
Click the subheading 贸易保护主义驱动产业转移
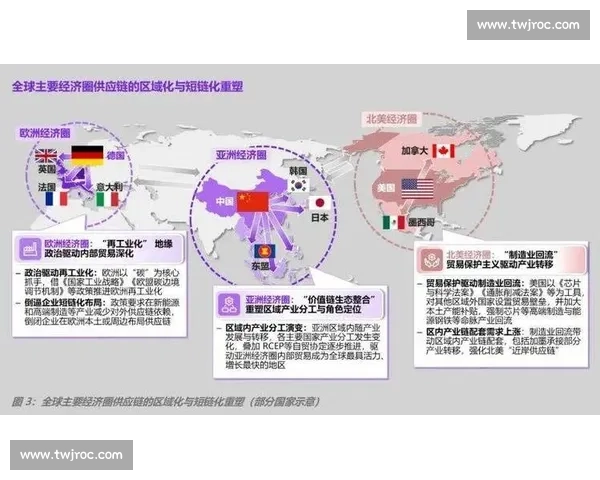click(x=499, y=264)
